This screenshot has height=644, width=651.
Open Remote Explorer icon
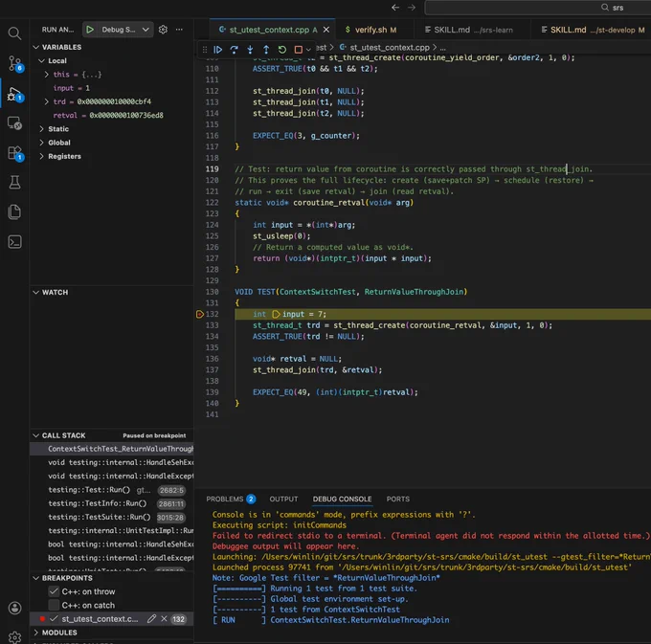pos(15,122)
